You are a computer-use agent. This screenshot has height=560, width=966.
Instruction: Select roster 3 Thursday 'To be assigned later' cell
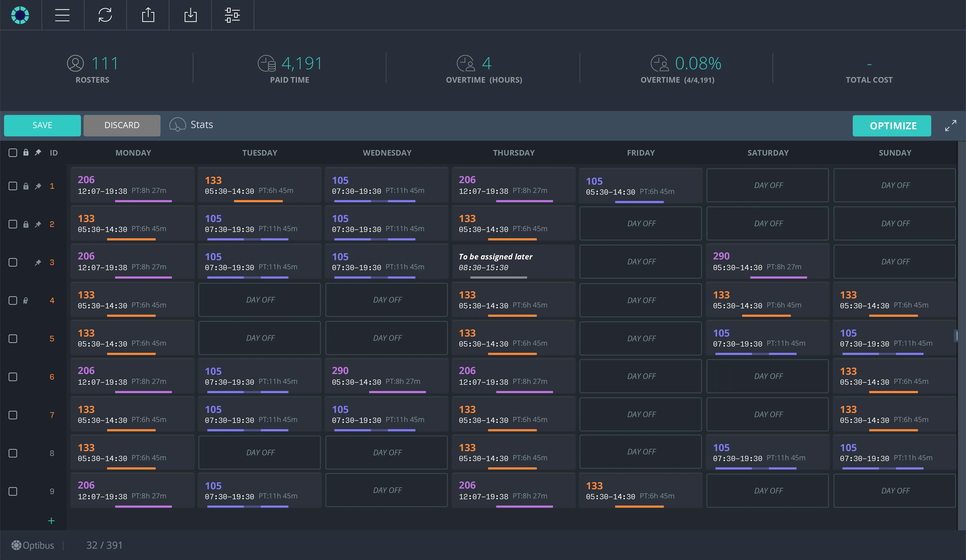pyautogui.click(x=514, y=262)
